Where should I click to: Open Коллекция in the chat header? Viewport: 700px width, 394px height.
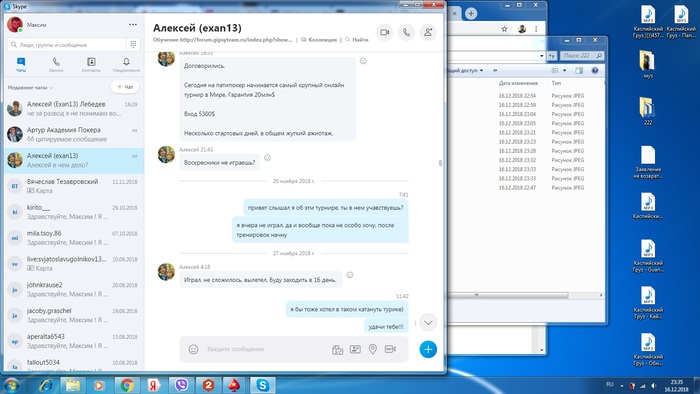[x=319, y=40]
